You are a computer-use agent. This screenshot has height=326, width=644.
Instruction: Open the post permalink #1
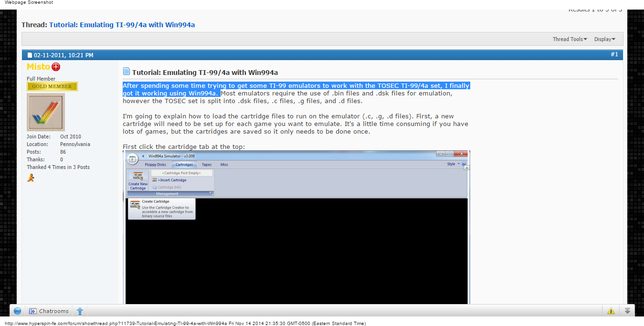[614, 54]
